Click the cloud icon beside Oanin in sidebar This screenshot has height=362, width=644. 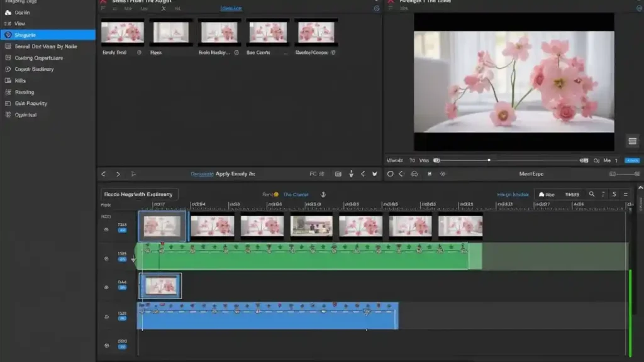pyautogui.click(x=8, y=13)
